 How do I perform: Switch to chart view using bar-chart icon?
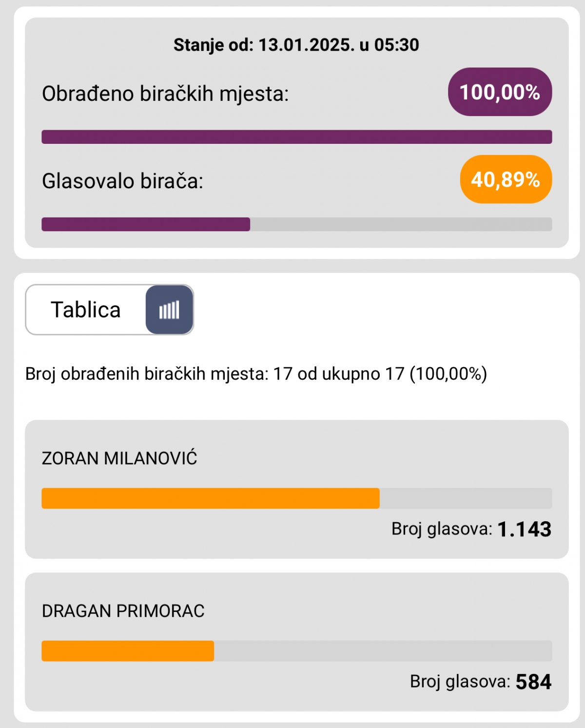click(x=169, y=310)
